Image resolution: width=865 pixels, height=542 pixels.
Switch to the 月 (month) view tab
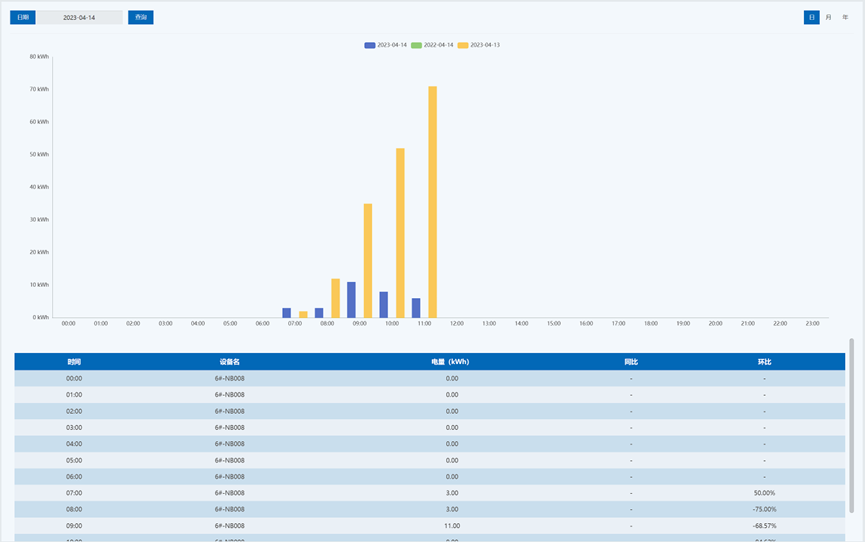[x=828, y=17]
